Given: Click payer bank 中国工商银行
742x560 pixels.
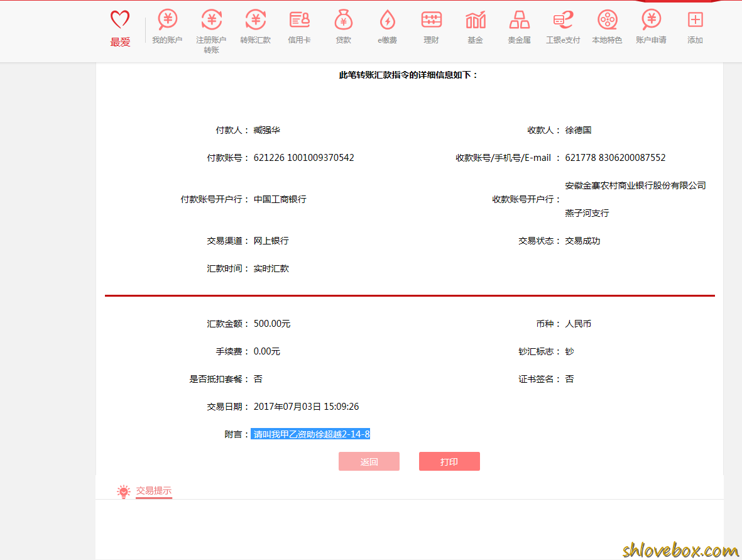Looking at the screenshot, I should pos(280,199).
